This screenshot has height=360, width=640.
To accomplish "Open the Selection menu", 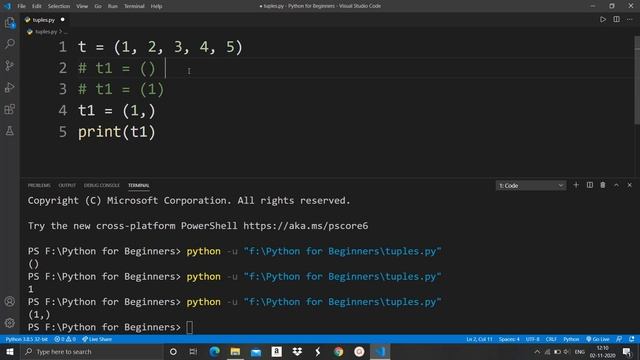I will point(59,6).
